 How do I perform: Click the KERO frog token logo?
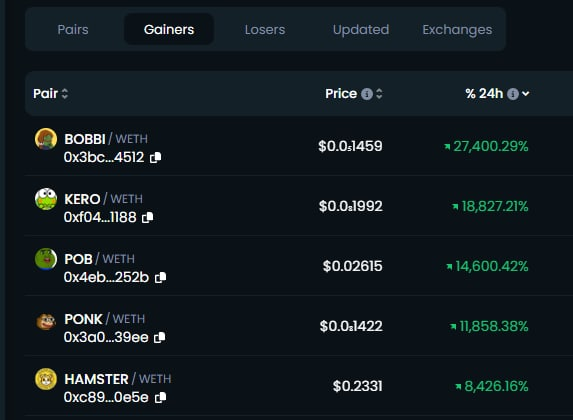point(46,199)
